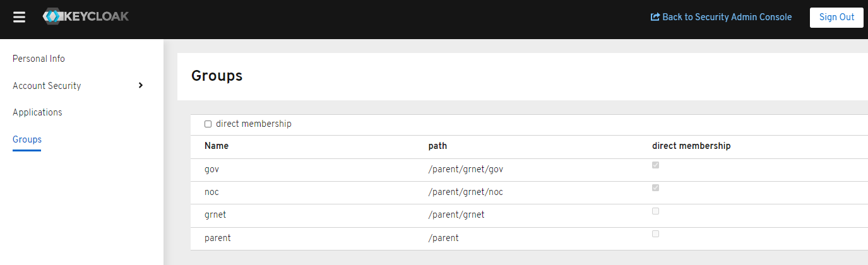
Task: Expand Account Security chevron
Action: pos(141,85)
